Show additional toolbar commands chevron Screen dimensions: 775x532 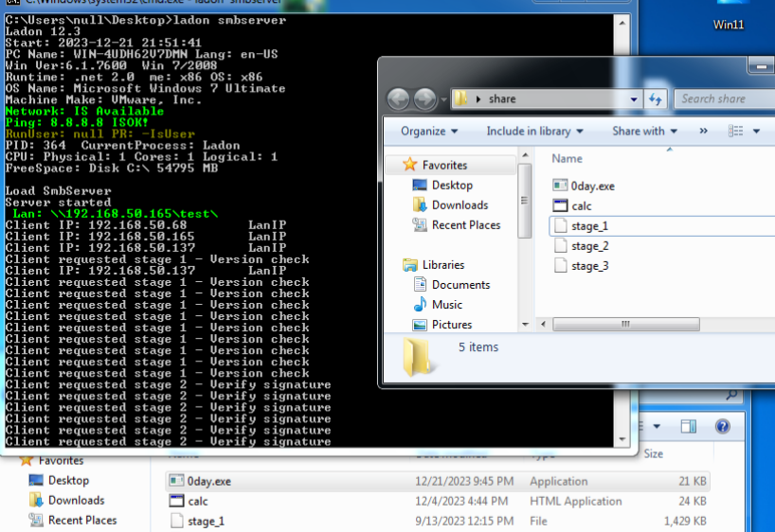click(x=703, y=131)
